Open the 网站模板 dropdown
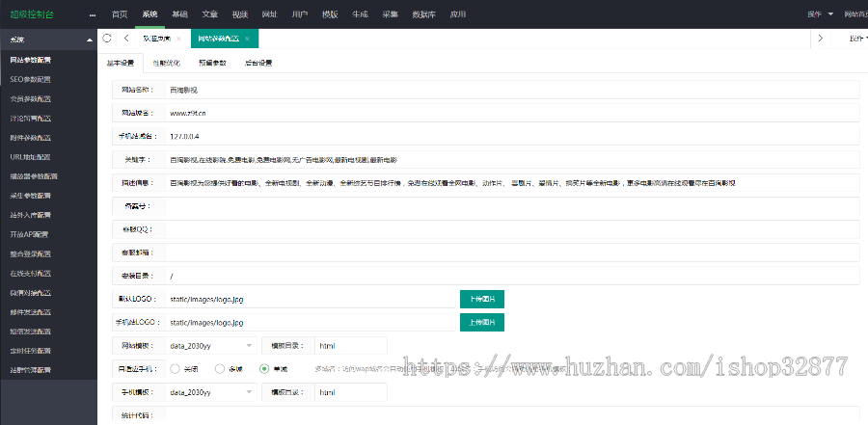The image size is (868, 425). click(211, 345)
